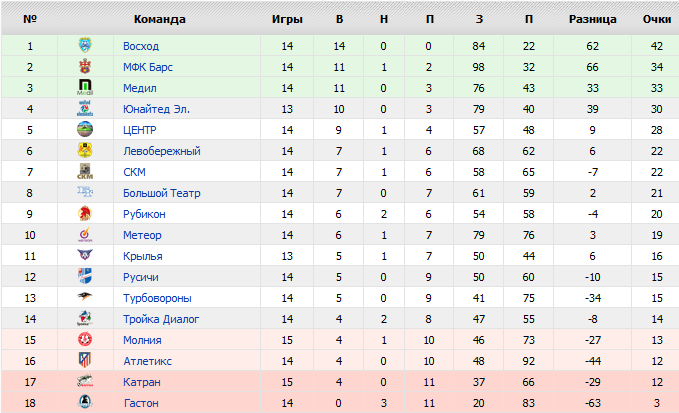The image size is (679, 413).
Task: Click the Игры column header
Action: (x=287, y=19)
